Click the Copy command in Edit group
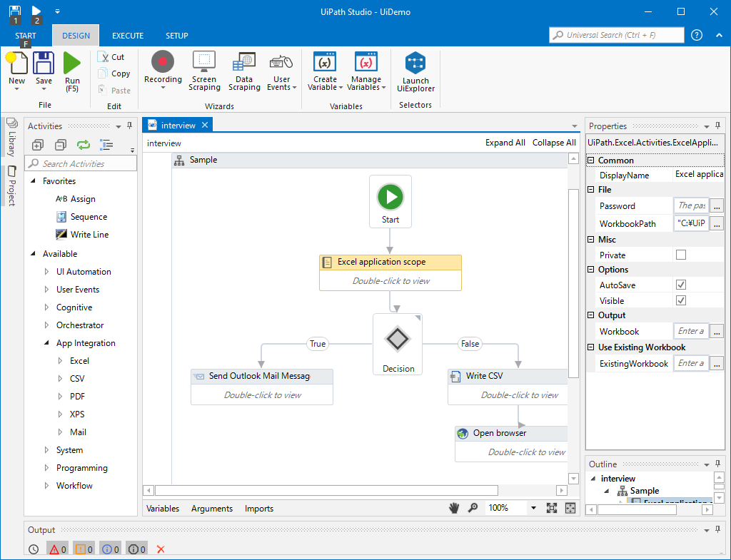Image resolution: width=731 pixels, height=560 pixels. [x=114, y=73]
